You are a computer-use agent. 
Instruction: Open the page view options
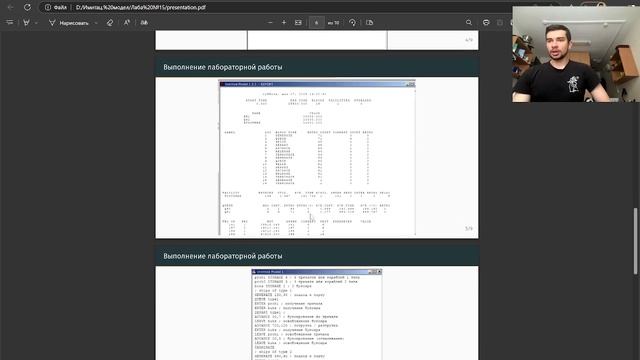(x=370, y=23)
